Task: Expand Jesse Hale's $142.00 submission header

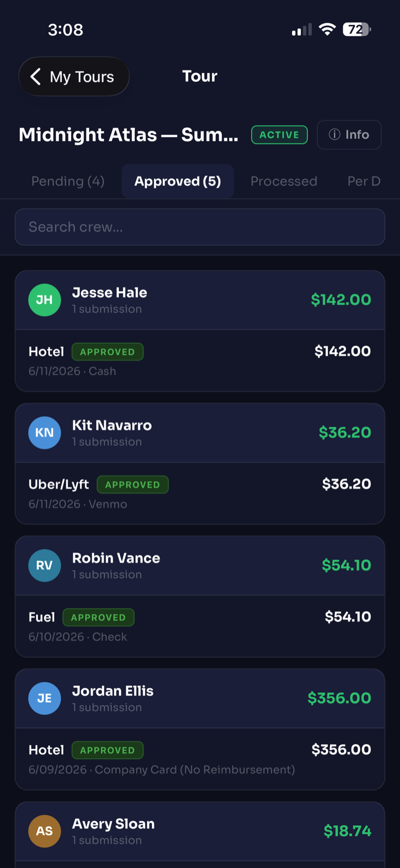Action: click(200, 300)
